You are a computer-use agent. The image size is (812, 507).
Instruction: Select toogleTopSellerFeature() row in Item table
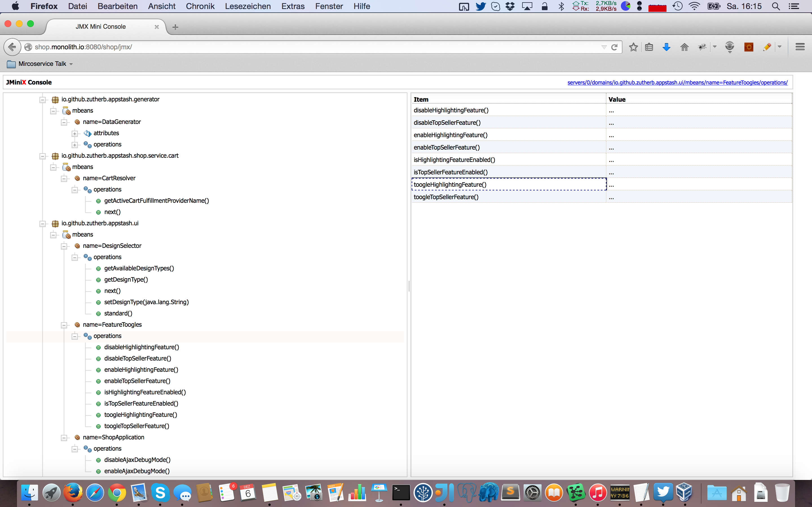pos(446,197)
